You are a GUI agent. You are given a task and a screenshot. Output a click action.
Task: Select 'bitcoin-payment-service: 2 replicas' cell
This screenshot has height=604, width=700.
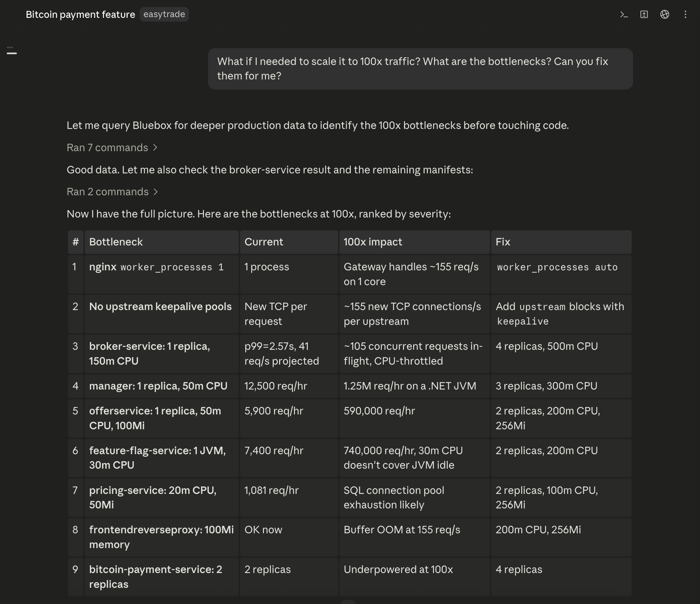pos(162,577)
